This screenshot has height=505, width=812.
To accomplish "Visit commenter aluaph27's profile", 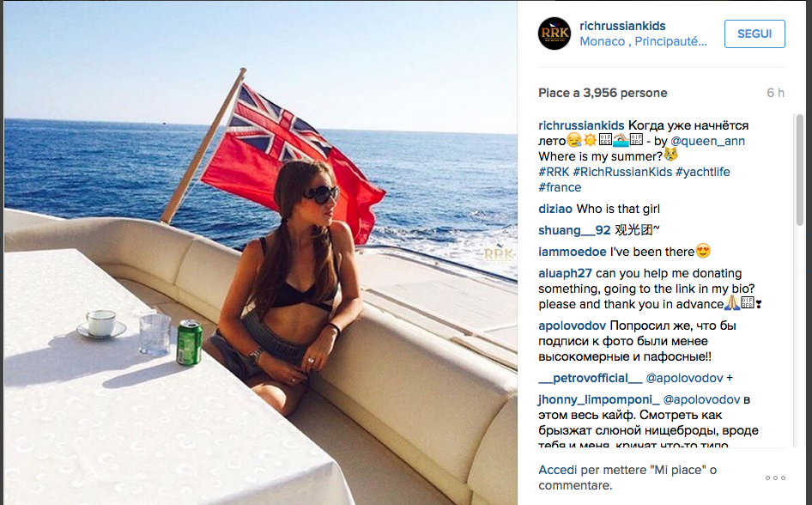I will point(565,273).
